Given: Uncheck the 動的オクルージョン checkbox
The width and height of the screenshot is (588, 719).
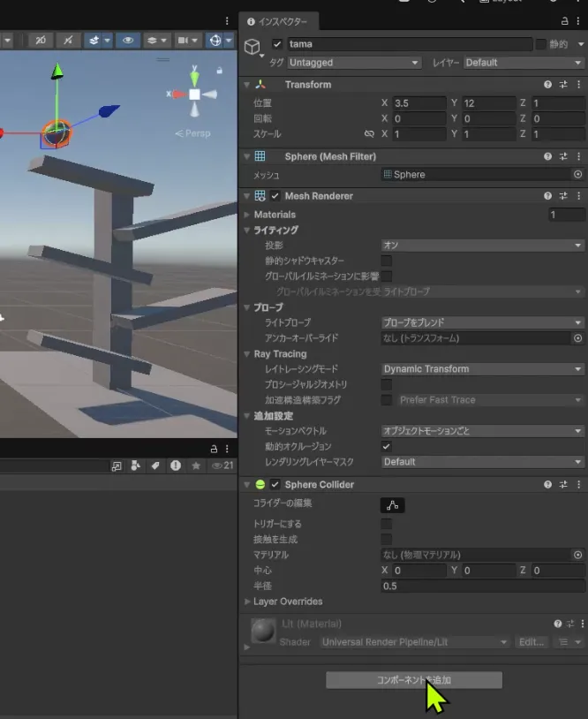Looking at the screenshot, I should 386,447.
